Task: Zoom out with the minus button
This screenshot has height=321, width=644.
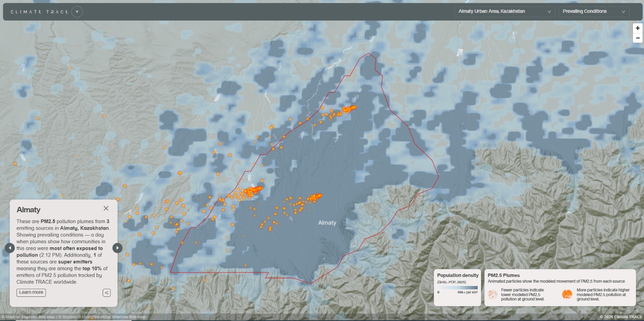Action: [x=638, y=38]
